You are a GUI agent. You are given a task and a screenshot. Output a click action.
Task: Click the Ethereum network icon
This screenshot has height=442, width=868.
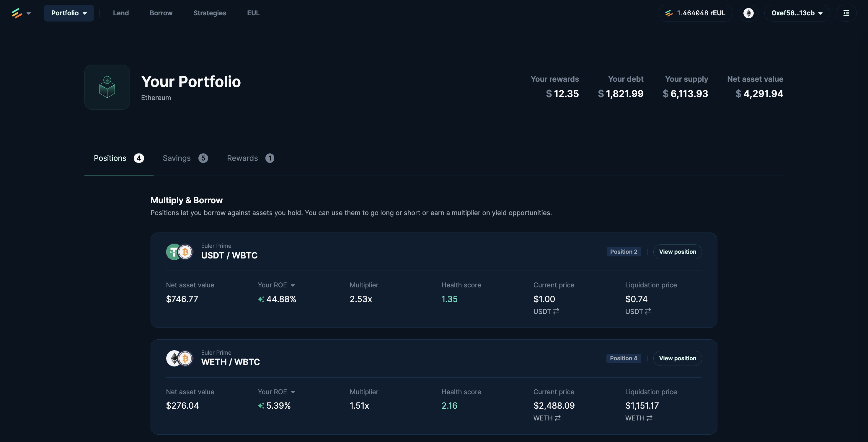coord(748,13)
